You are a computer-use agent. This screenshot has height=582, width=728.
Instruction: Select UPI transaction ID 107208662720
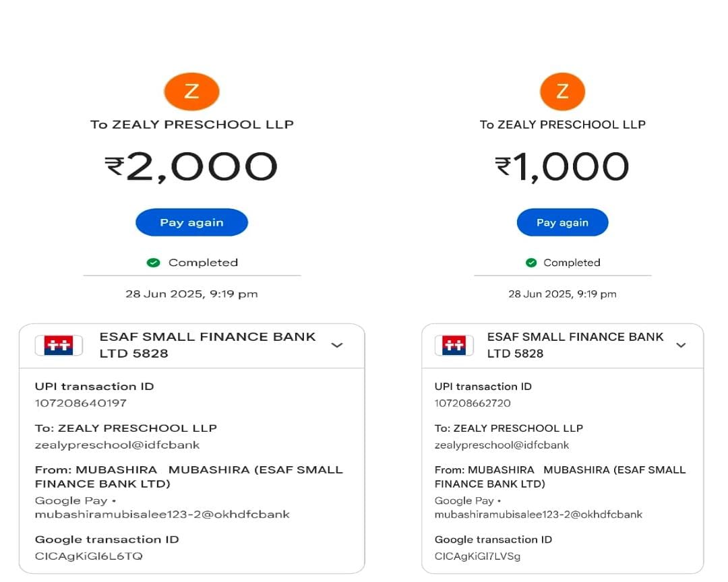tap(473, 403)
